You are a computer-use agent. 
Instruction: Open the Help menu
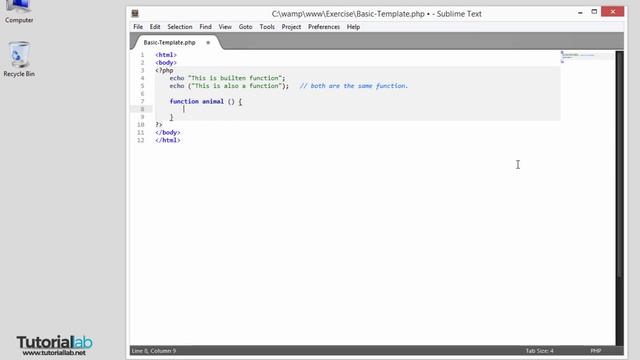tap(353, 27)
